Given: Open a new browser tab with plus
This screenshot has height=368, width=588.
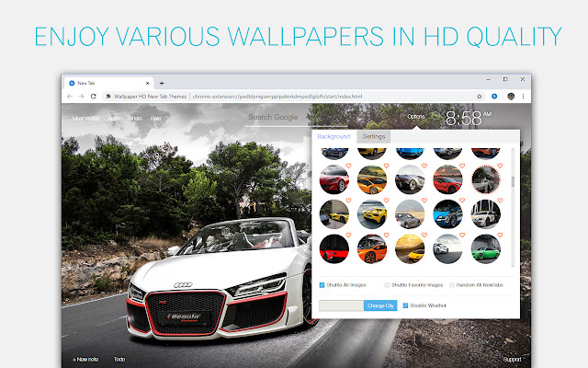Looking at the screenshot, I should [x=162, y=84].
